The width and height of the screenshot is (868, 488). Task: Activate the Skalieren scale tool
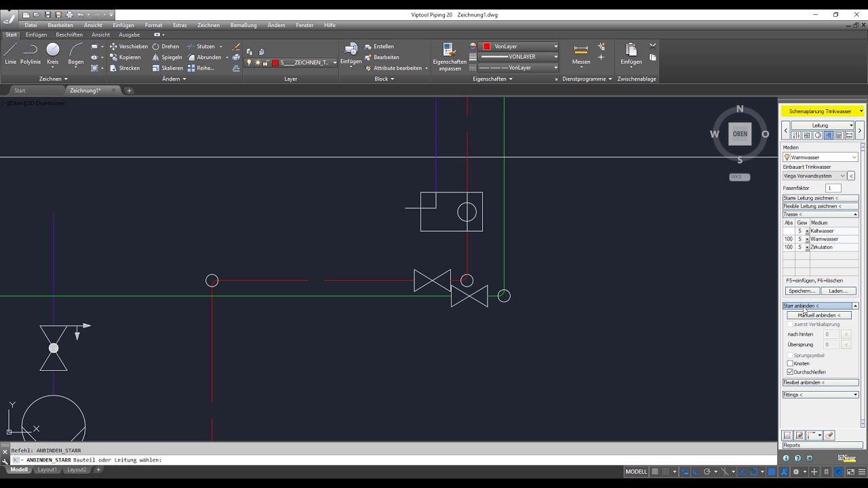(167, 68)
